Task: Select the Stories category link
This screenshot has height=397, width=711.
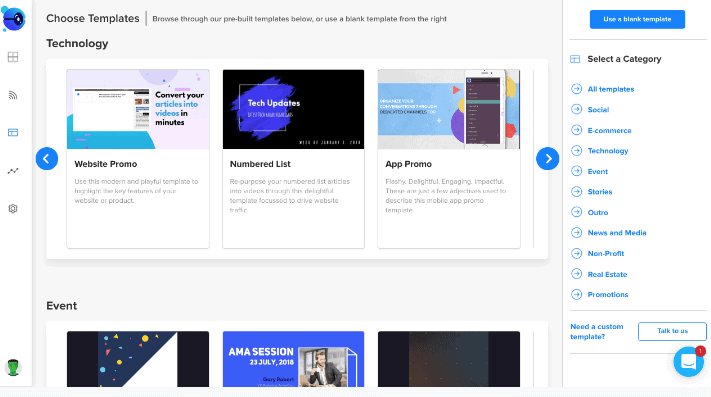Action: click(600, 192)
